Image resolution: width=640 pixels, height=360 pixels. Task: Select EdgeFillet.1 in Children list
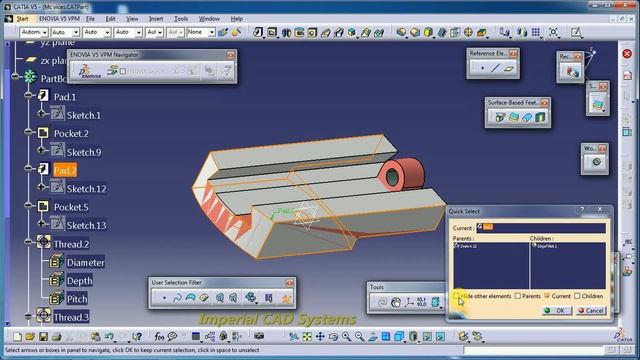[x=544, y=246]
